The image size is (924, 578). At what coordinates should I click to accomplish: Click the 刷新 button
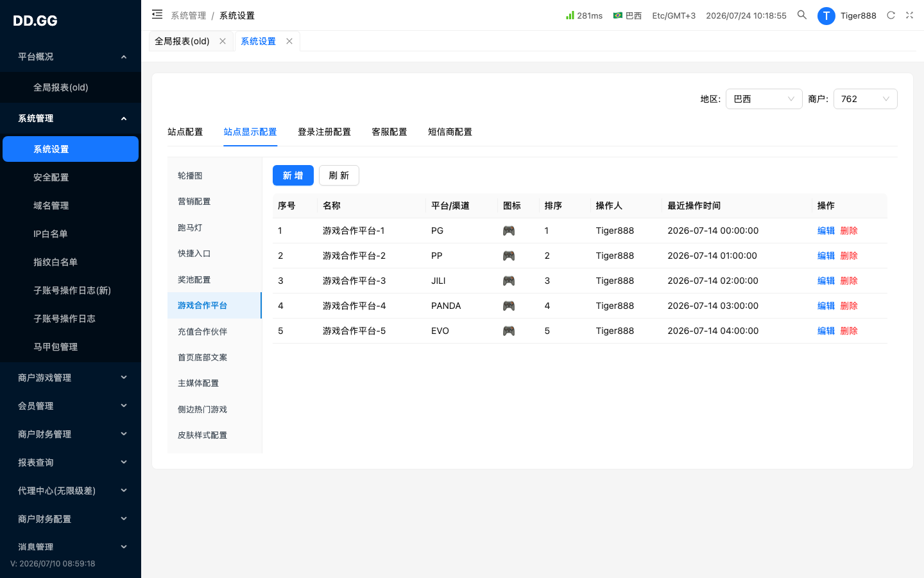[339, 175]
